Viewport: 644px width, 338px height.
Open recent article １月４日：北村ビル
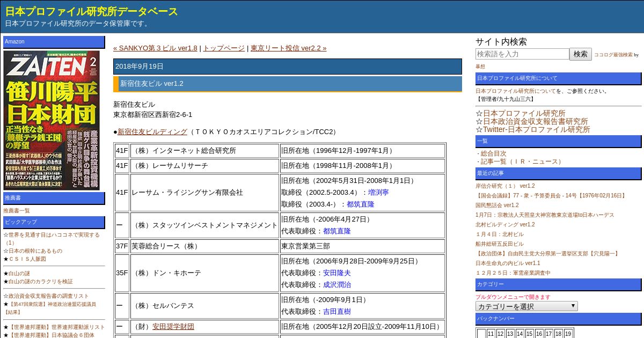click(500, 234)
